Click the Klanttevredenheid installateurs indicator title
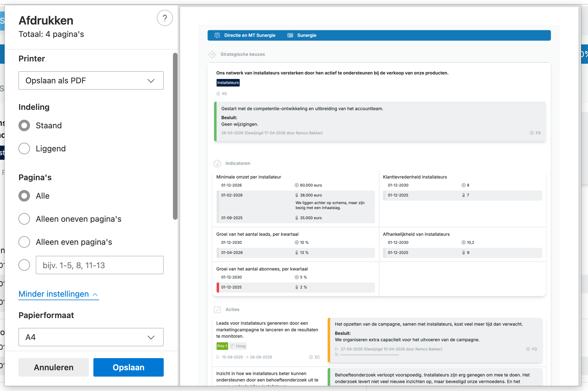The image size is (588, 391). [415, 177]
